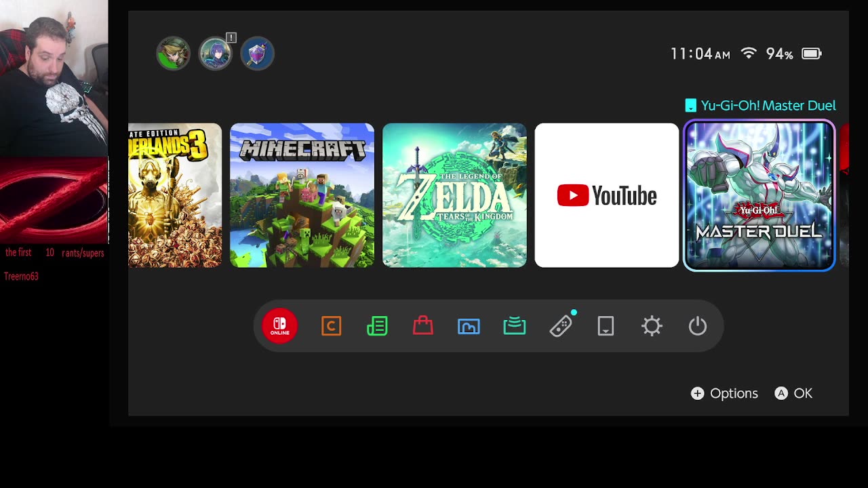Open the News icon
The image size is (868, 488).
(x=377, y=326)
